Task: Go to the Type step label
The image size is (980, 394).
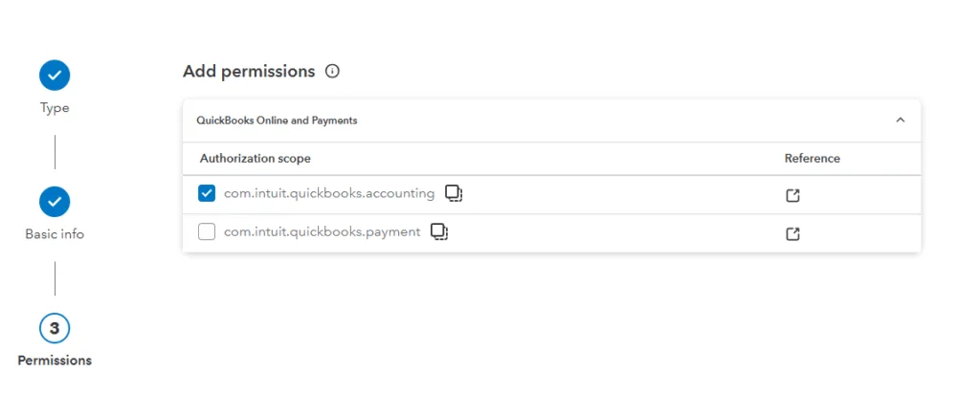Action: [x=55, y=108]
